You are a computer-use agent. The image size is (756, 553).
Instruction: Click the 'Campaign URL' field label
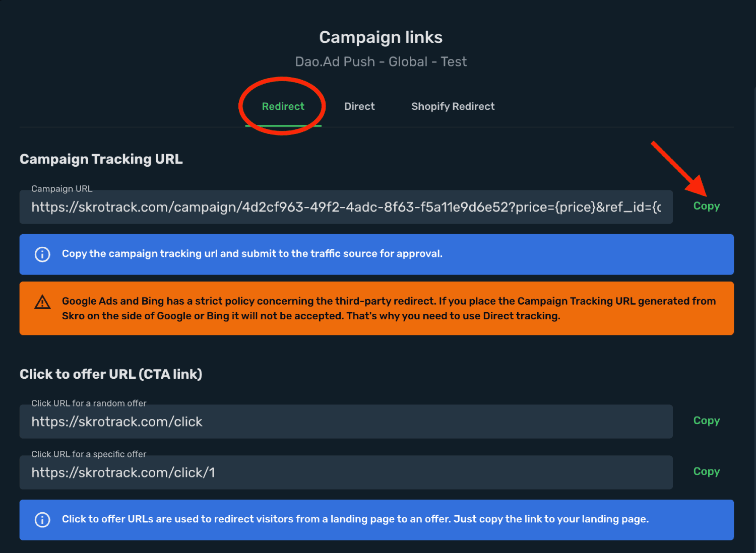click(x=61, y=189)
